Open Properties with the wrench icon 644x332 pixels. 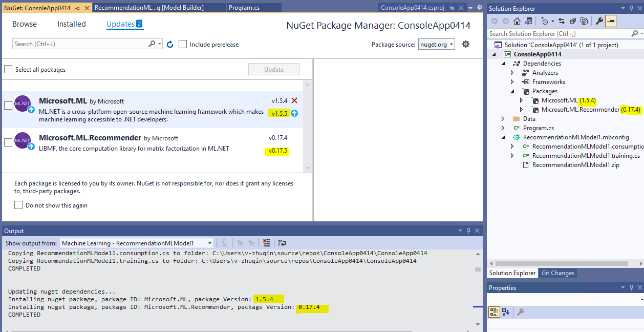599,21
